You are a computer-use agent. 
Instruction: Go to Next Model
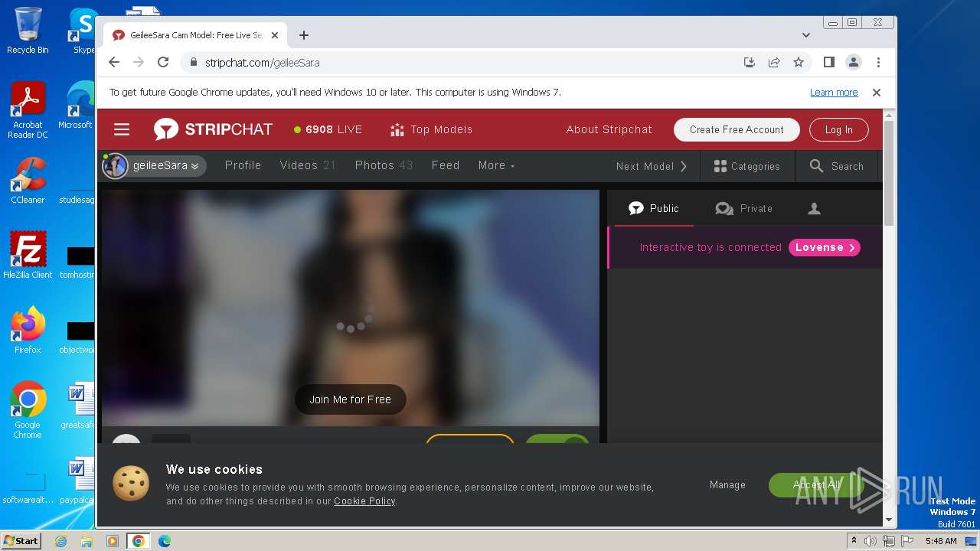(652, 166)
